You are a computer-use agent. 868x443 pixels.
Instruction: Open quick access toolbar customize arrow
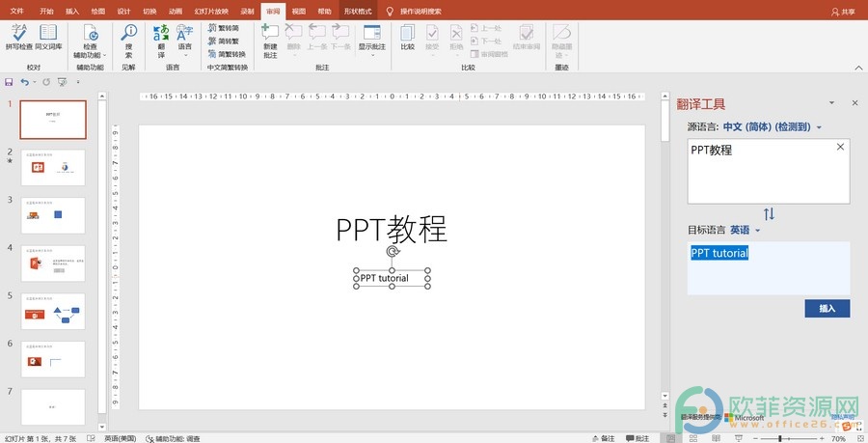click(x=78, y=82)
